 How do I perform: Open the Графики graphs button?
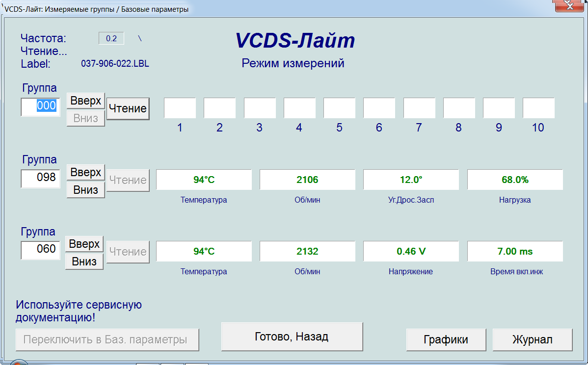point(446,339)
